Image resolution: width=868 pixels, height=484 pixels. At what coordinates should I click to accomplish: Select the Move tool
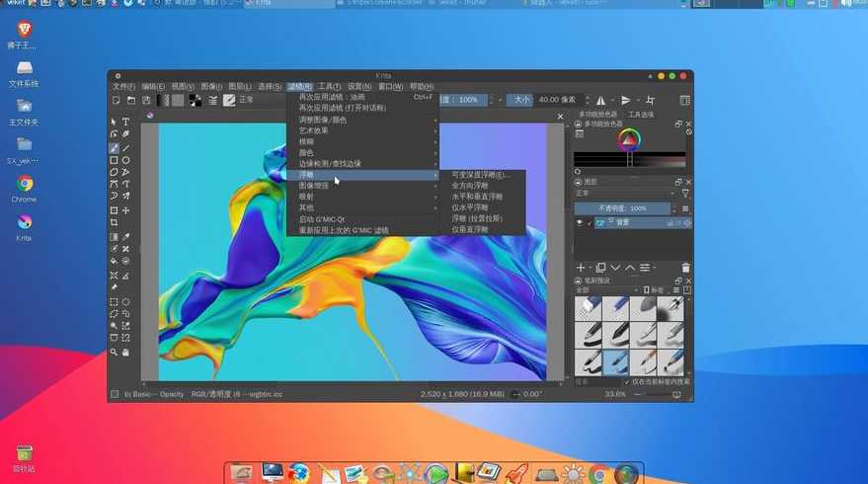click(126, 210)
